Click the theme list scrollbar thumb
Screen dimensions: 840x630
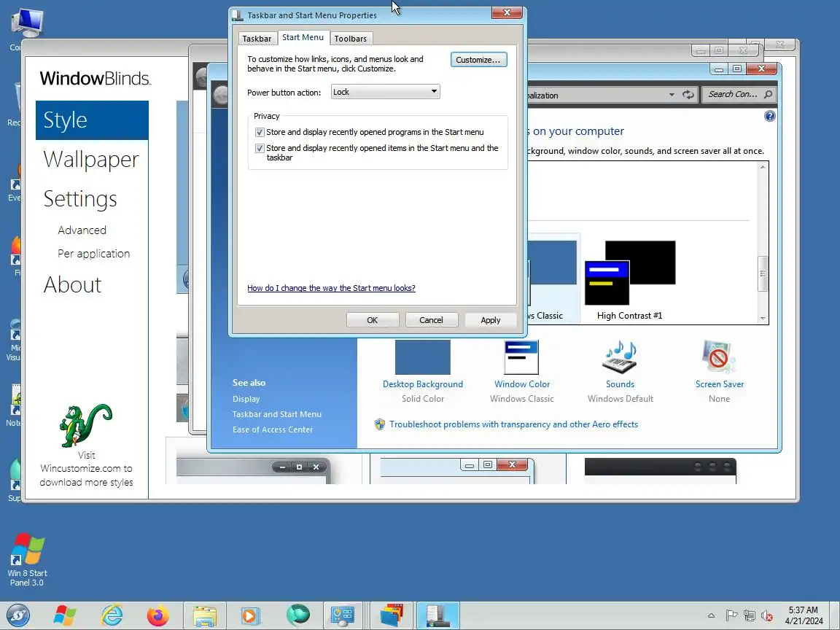pos(763,273)
